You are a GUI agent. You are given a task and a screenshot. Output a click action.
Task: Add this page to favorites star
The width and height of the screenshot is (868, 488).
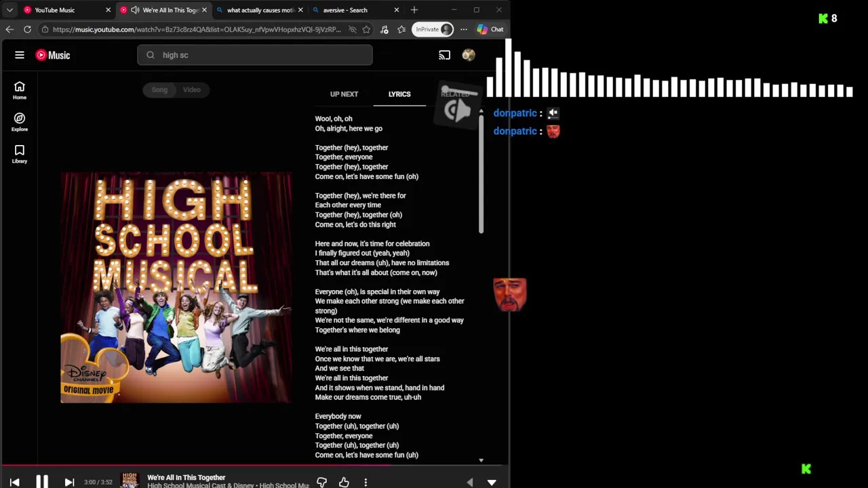(x=366, y=29)
